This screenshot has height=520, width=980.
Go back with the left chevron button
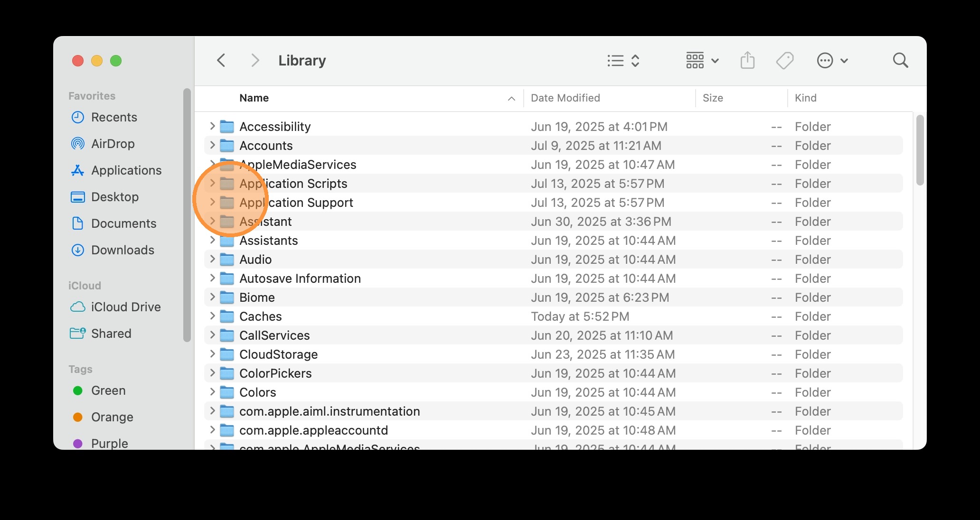click(x=221, y=60)
